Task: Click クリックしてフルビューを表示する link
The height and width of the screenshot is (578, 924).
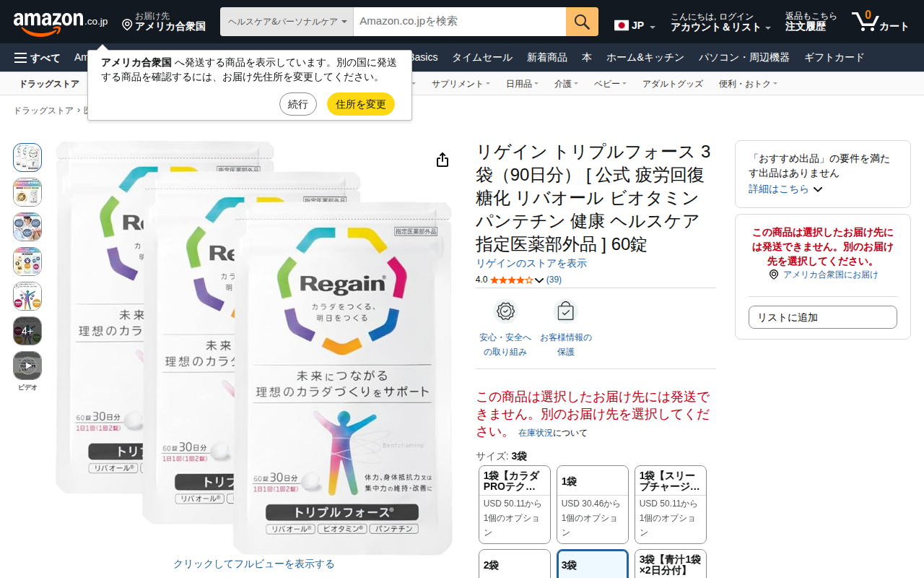Action: pos(254,564)
